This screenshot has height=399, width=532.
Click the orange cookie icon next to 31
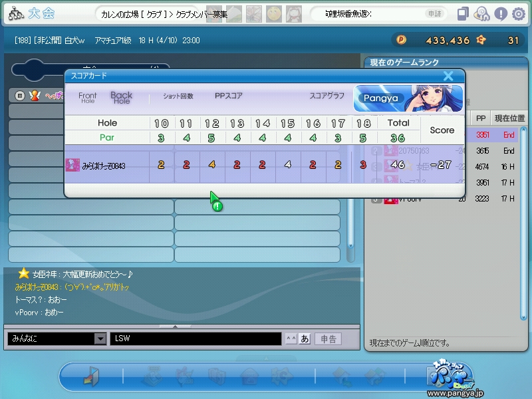tap(481, 40)
